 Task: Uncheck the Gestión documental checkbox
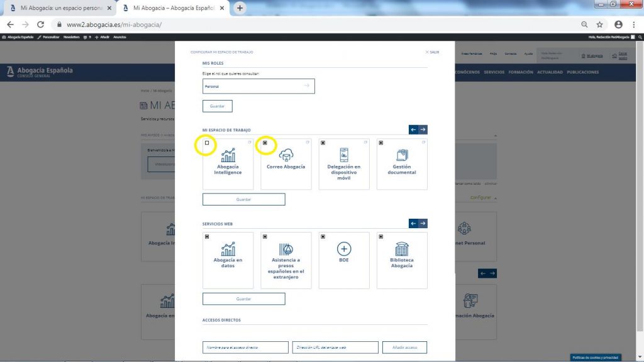(x=380, y=143)
